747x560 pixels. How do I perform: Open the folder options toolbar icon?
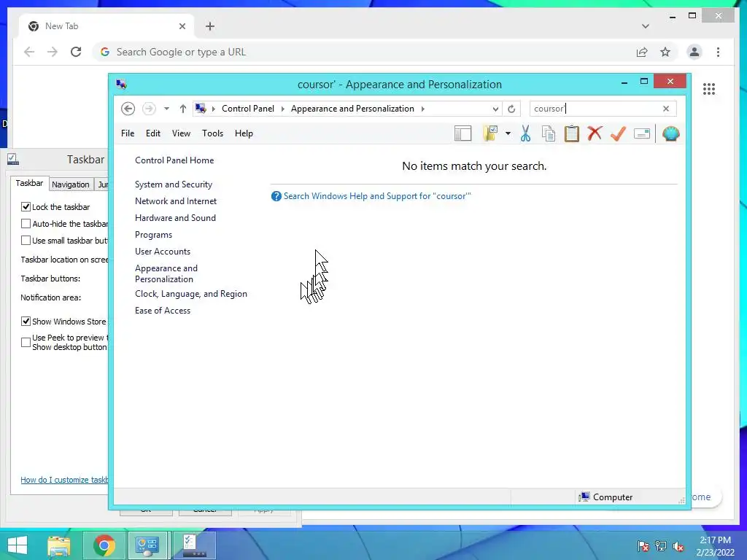[490, 134]
